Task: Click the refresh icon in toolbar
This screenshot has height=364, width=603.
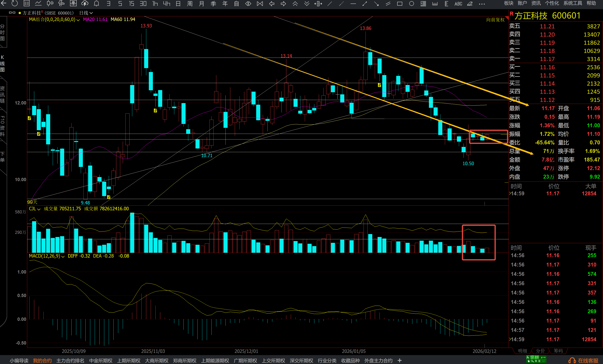Action: pos(15,4)
